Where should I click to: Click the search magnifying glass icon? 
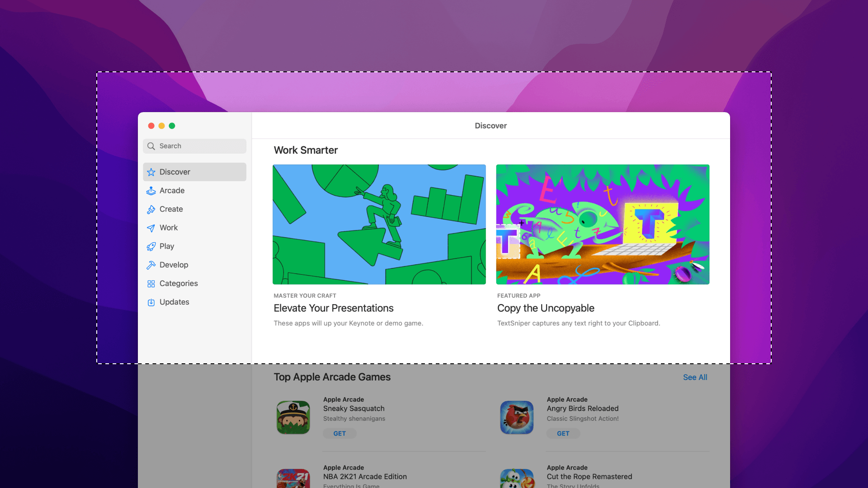click(x=151, y=146)
